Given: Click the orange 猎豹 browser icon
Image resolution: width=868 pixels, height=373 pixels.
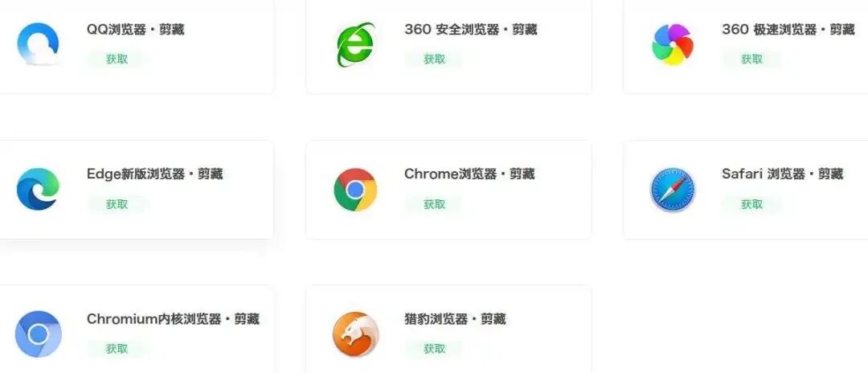Looking at the screenshot, I should coord(355,334).
